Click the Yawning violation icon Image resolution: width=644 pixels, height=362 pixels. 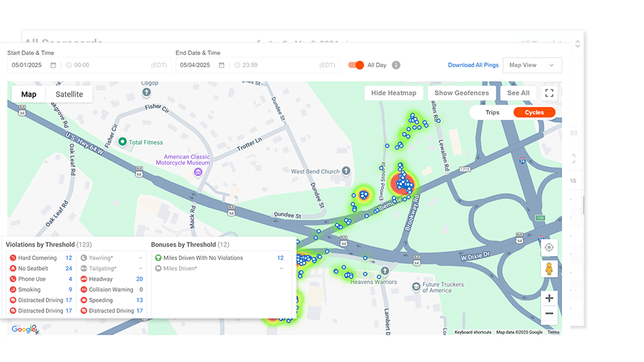point(84,257)
